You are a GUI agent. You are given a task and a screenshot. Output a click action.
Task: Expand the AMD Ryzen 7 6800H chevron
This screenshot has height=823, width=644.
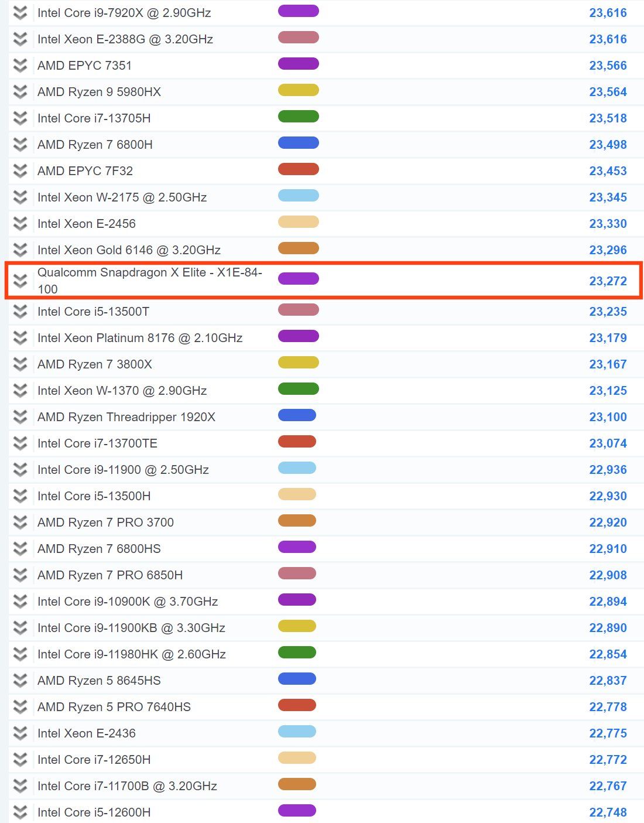[20, 145]
